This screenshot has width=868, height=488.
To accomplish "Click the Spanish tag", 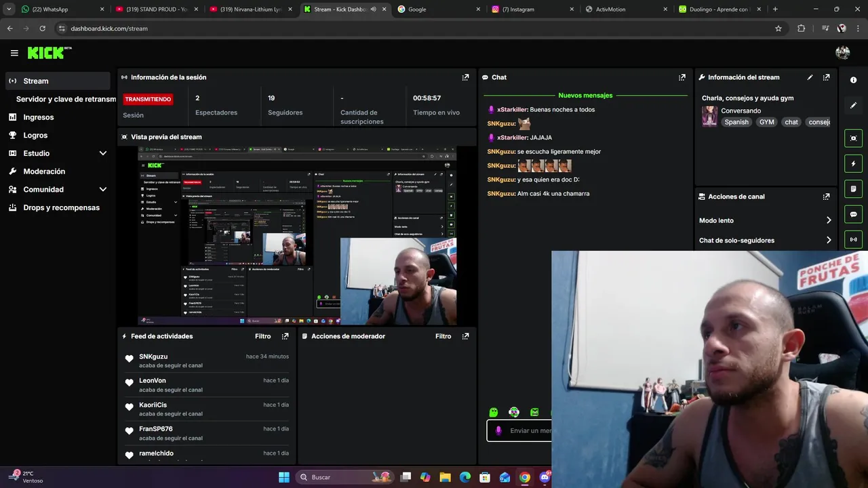I will point(736,122).
